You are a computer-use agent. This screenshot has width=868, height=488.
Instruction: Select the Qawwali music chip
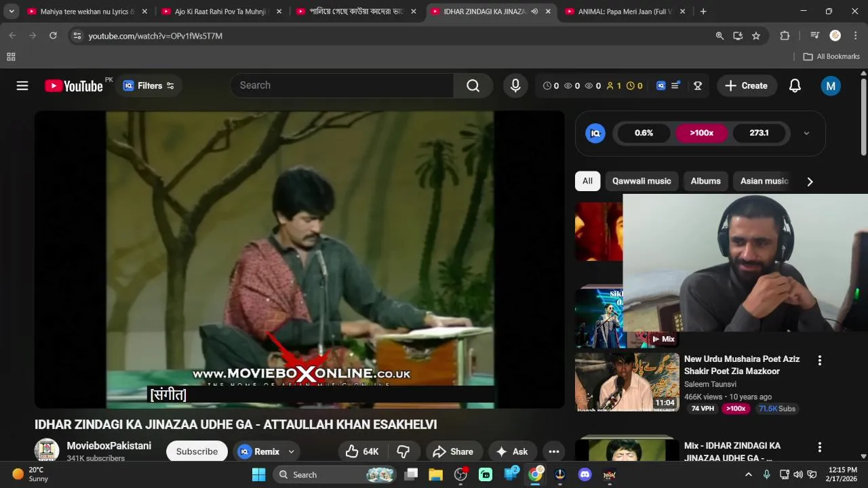(642, 181)
